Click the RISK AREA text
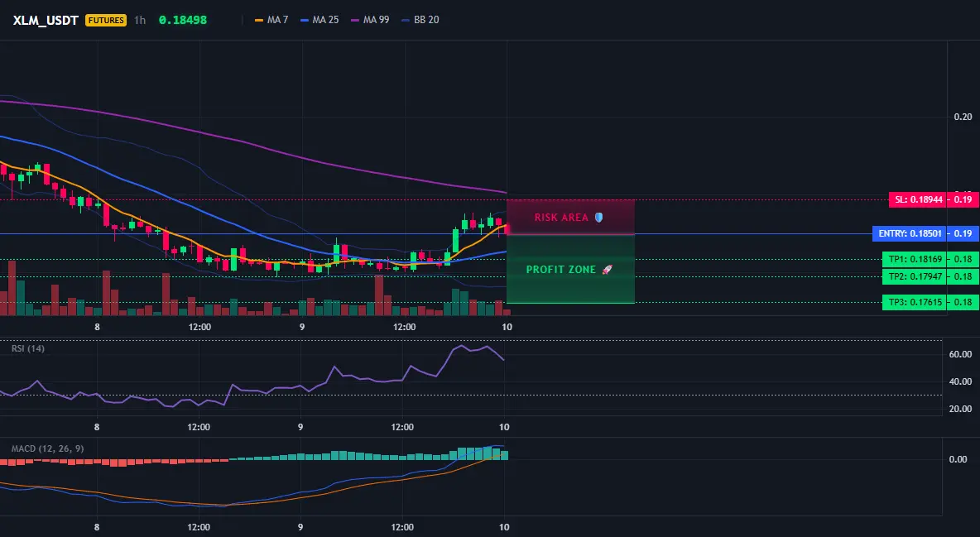This screenshot has width=980, height=537. click(561, 218)
